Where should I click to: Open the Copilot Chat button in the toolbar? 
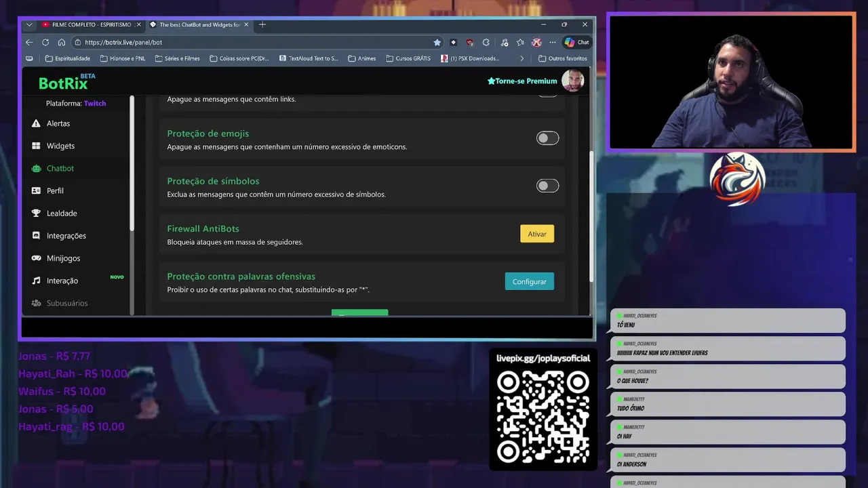click(x=577, y=42)
